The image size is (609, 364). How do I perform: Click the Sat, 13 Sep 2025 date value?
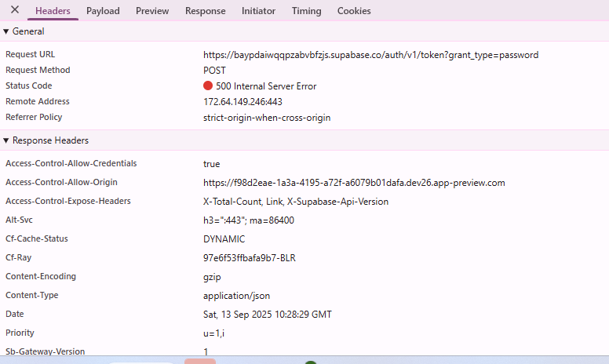(x=267, y=315)
